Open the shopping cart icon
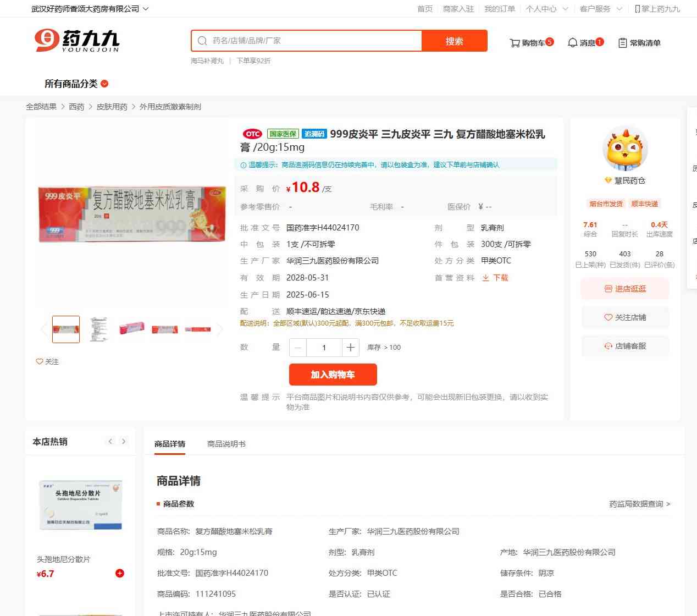Screen dimensions: 697x616 coord(515,43)
